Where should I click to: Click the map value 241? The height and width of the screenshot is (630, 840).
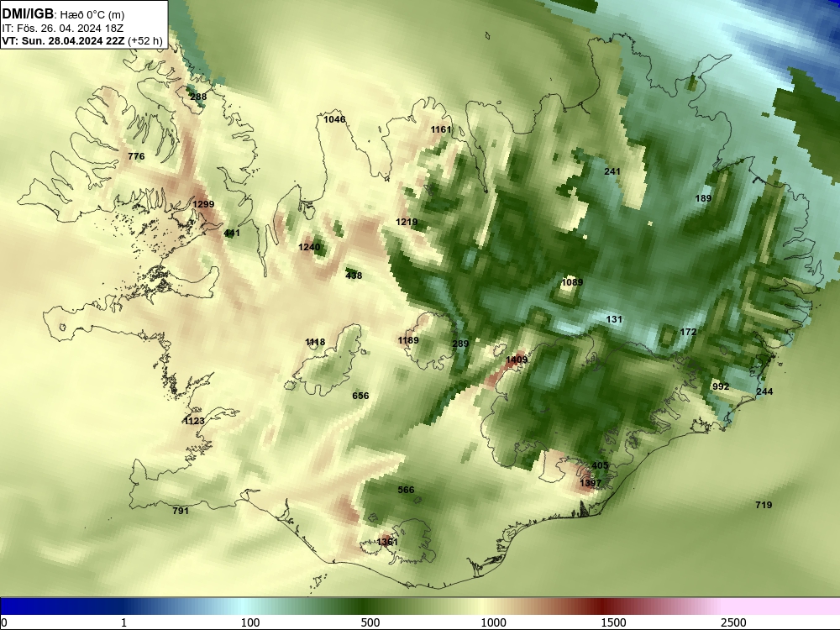(612, 171)
